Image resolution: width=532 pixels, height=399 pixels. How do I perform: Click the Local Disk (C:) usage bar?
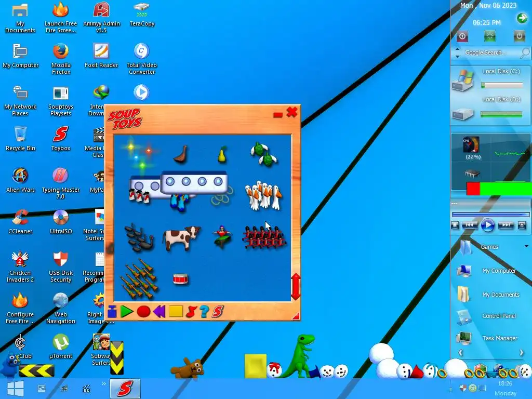[502, 86]
